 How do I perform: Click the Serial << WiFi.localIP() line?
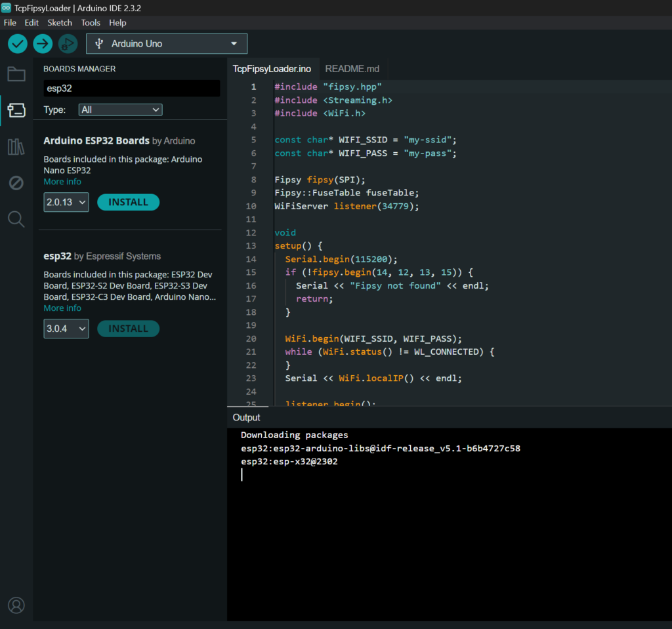pos(373,378)
